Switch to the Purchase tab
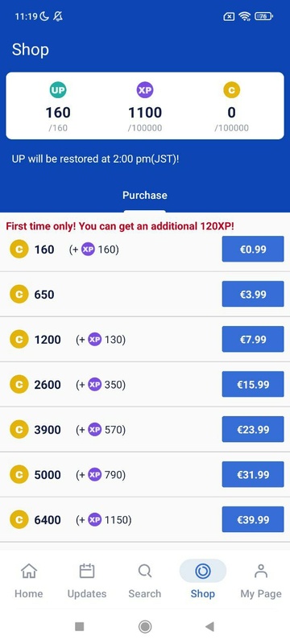 145,195
